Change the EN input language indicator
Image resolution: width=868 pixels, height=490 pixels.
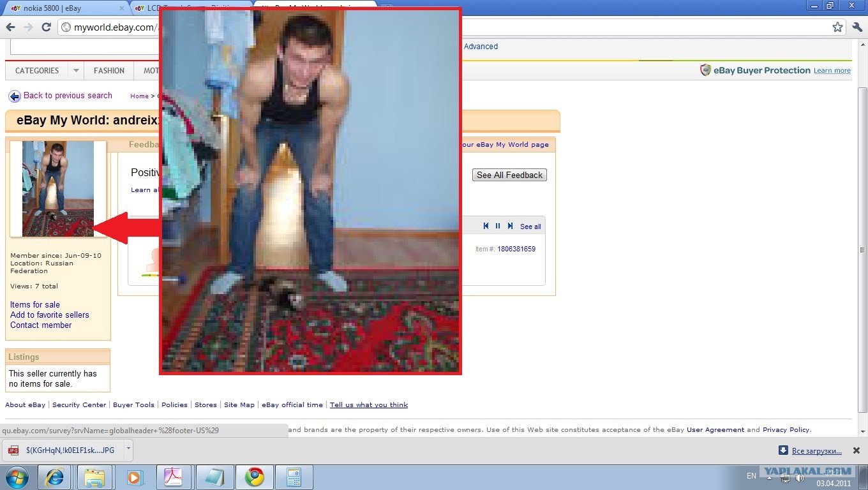tap(751, 476)
